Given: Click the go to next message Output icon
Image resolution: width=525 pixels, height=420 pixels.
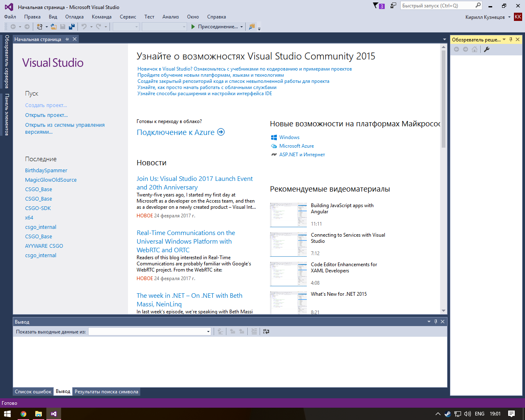Looking at the screenshot, I should (242, 331).
